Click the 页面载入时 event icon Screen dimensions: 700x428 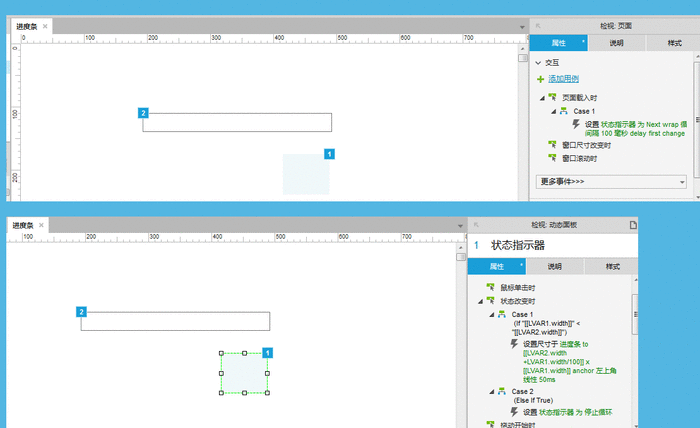[553, 97]
